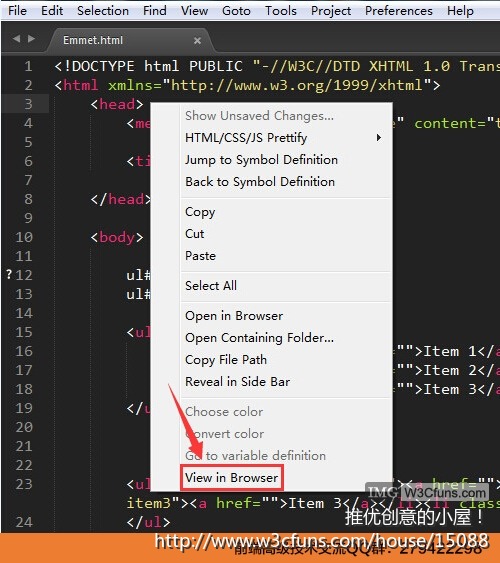Click the opening head tag on line 3
Screen dimensions: 500x563
(117, 104)
